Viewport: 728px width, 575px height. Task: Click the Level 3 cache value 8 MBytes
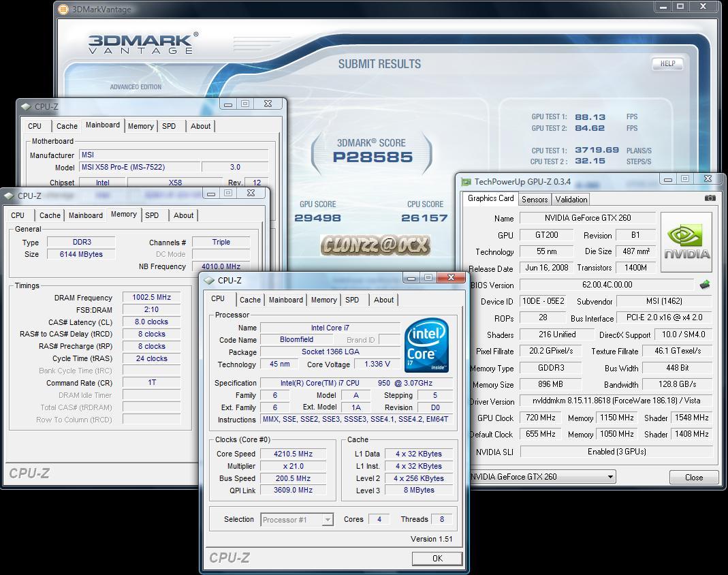click(x=419, y=490)
